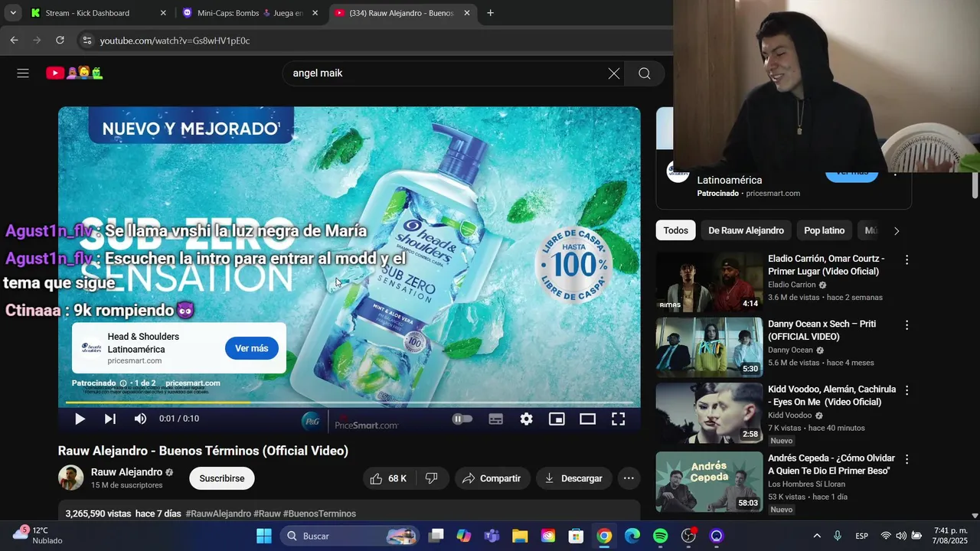Dislike the video

(x=432, y=478)
